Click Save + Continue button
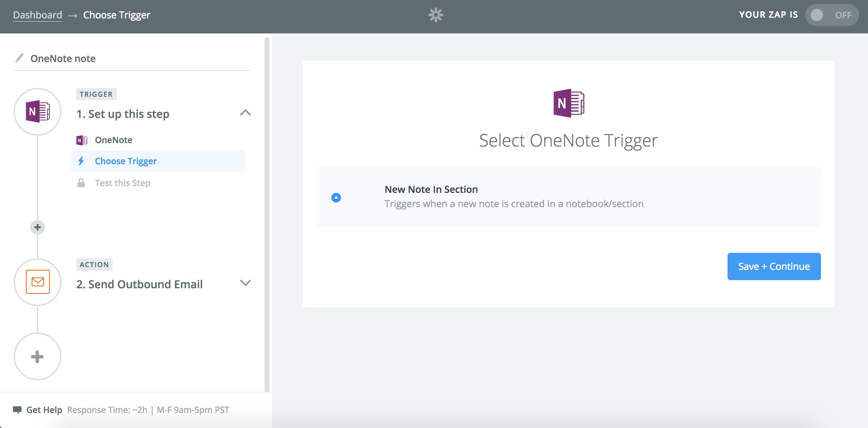 774,266
